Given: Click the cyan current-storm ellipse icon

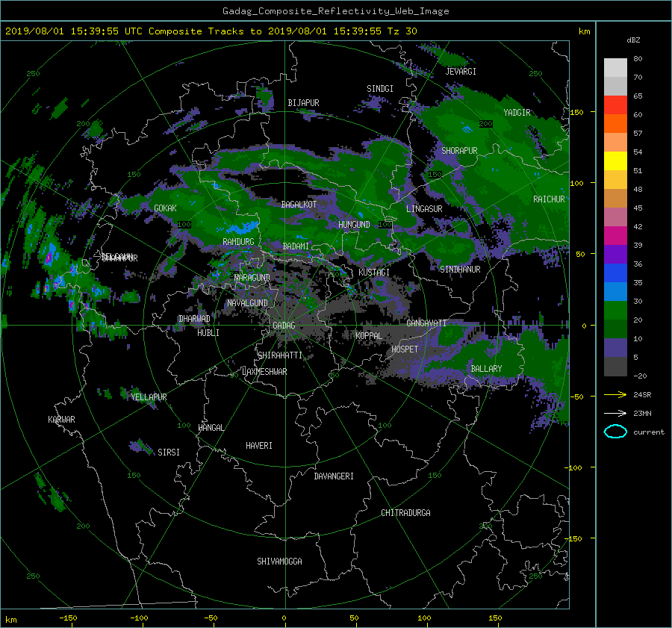Looking at the screenshot, I should click(x=615, y=432).
